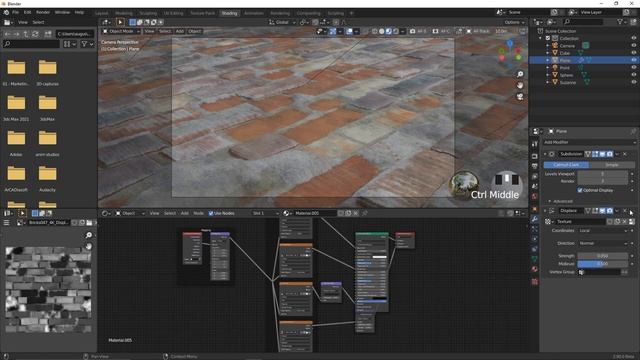
Task: Open the Edit menu
Action: coord(27,13)
